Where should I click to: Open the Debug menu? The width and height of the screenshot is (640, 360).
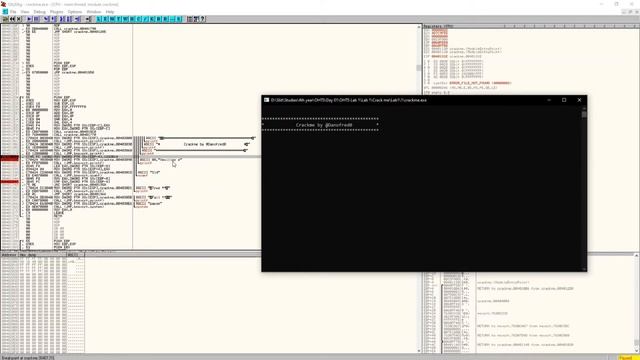(x=40, y=12)
